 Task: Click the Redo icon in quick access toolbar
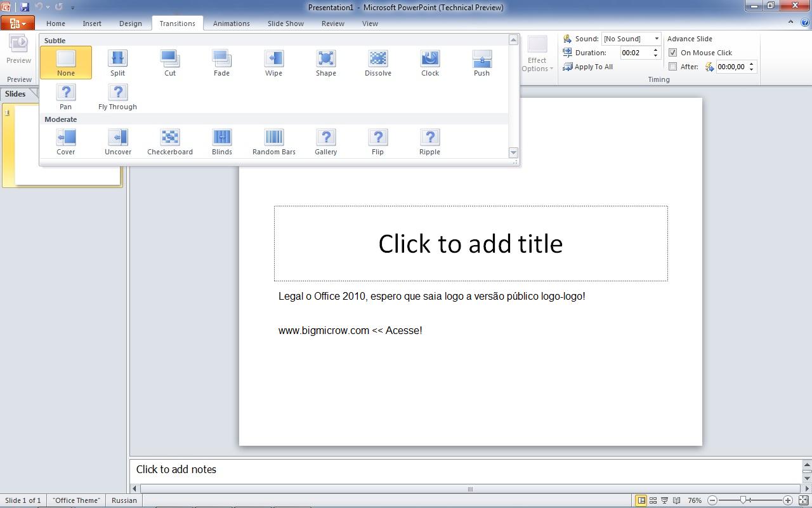point(59,7)
